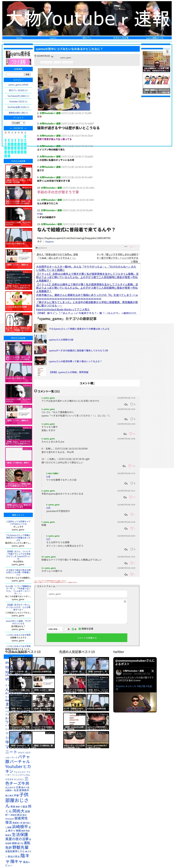Screen dimensions: 174x868
Task: Open link 【悲報】syamuさんの時給、限界突破
Action: point(69,372)
